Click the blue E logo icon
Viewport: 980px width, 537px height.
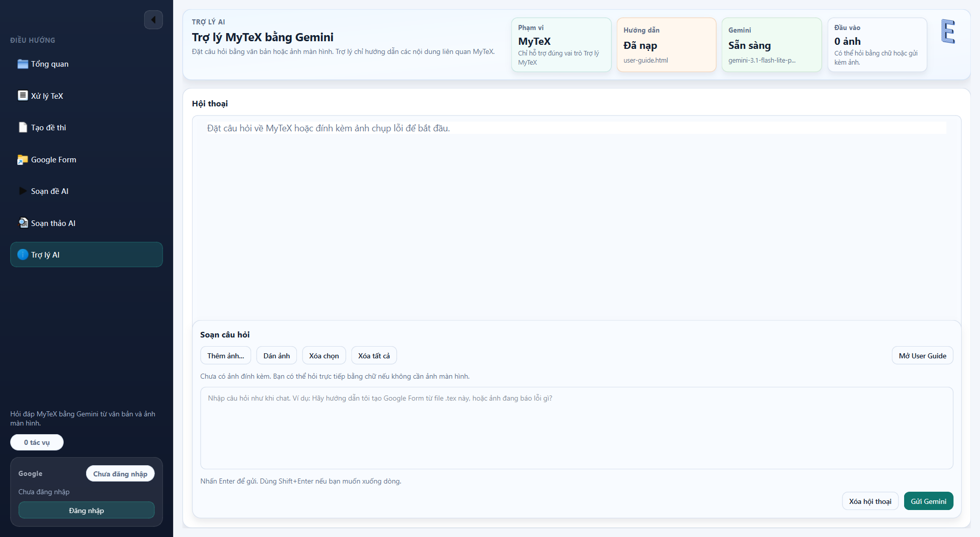pyautogui.click(x=947, y=32)
